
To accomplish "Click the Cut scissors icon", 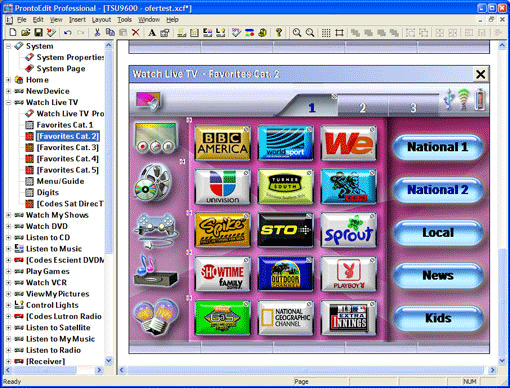I will click(97, 32).
